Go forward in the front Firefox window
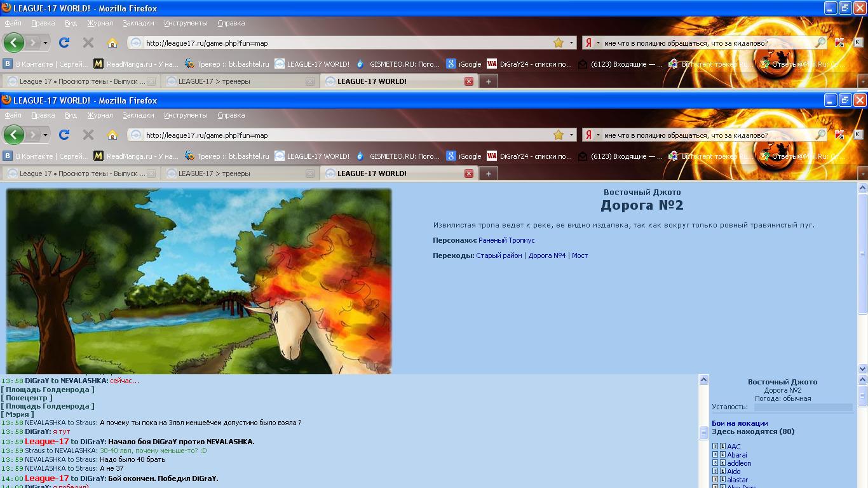 click(33, 135)
